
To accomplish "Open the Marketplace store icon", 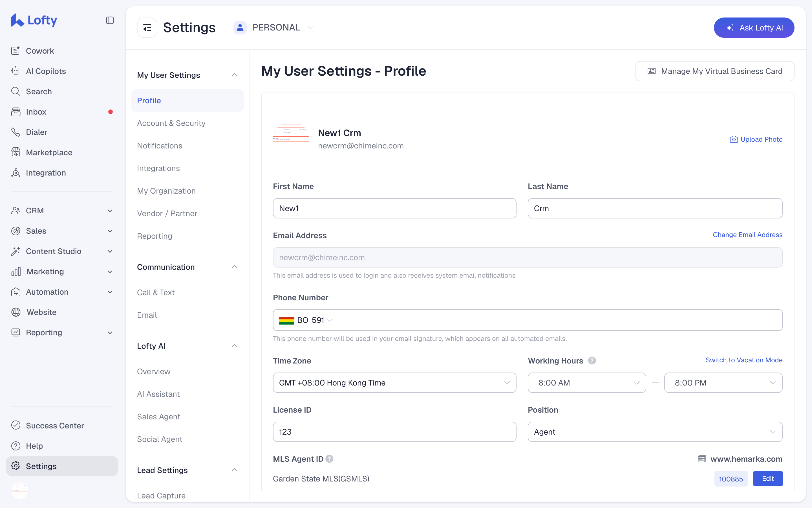I will (x=16, y=152).
